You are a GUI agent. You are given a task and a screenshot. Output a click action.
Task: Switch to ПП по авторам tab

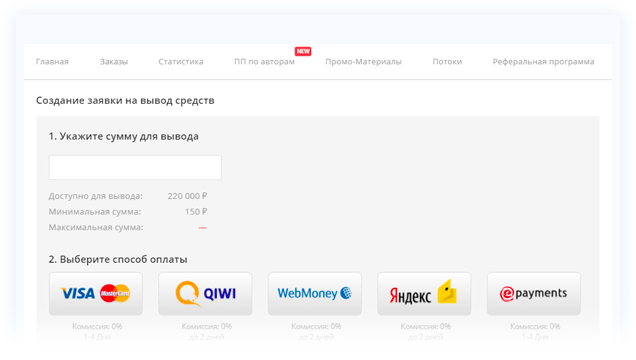coord(264,62)
